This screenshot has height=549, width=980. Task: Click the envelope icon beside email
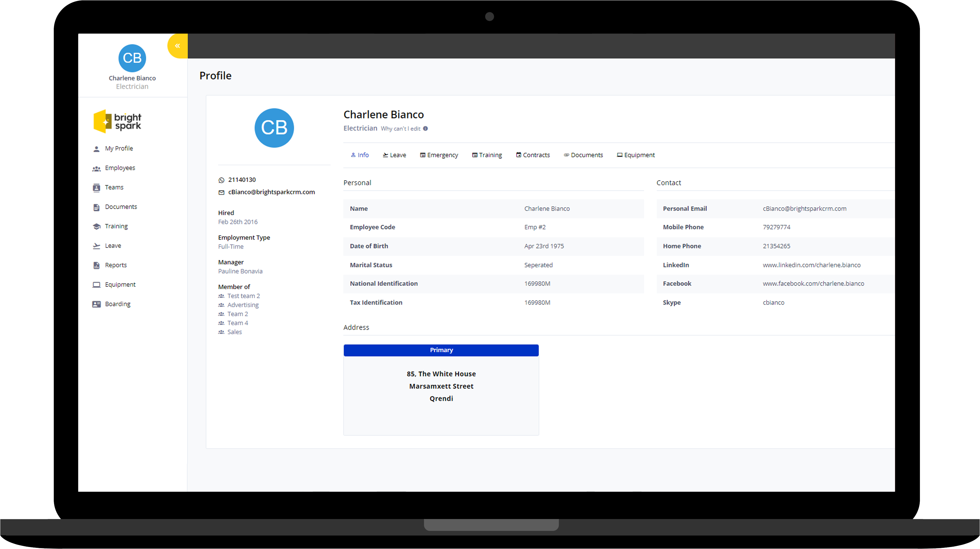tap(221, 192)
